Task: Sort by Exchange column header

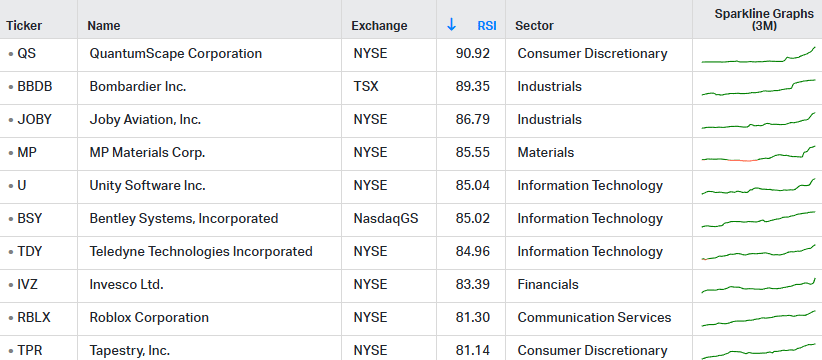Action: 379,26
